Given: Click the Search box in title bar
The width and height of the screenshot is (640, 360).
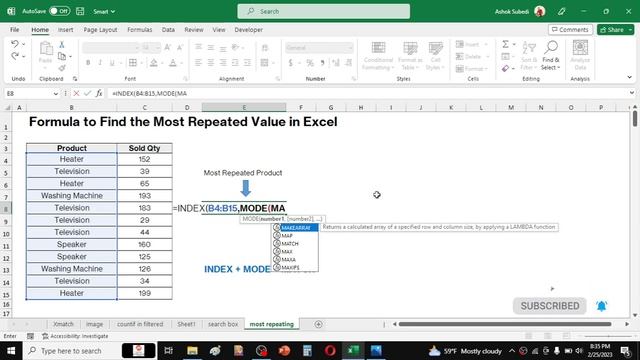Looking at the screenshot, I should (324, 11).
